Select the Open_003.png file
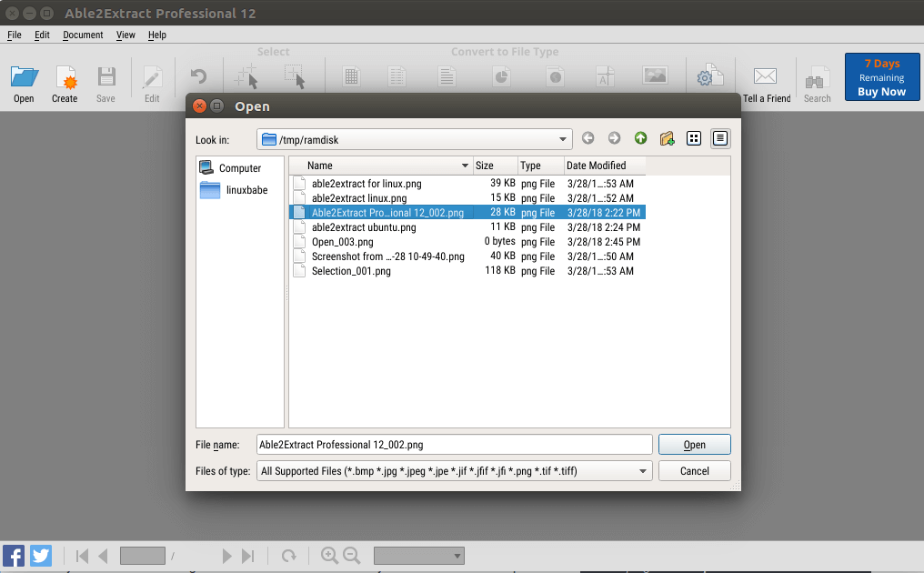The width and height of the screenshot is (924, 573). (342, 242)
